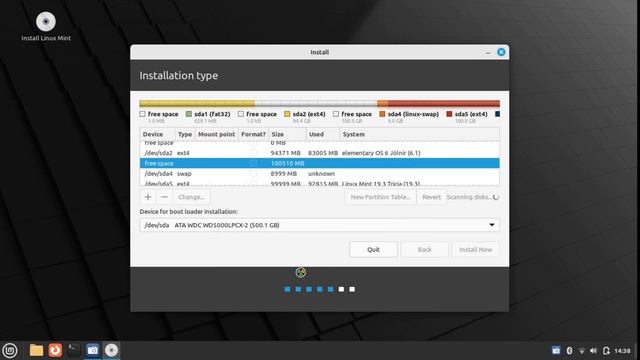
Task: Open the volume tray icon
Action: tap(593, 351)
